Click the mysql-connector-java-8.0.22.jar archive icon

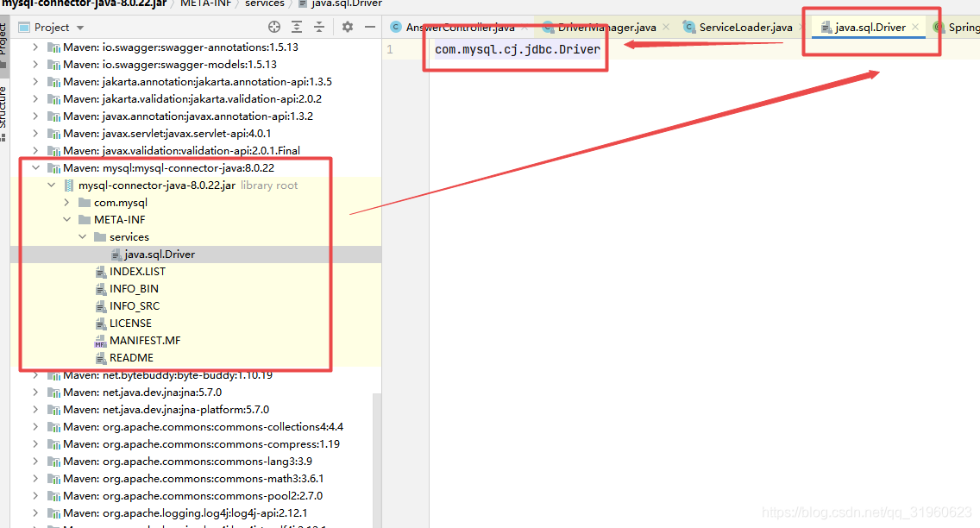coord(69,185)
